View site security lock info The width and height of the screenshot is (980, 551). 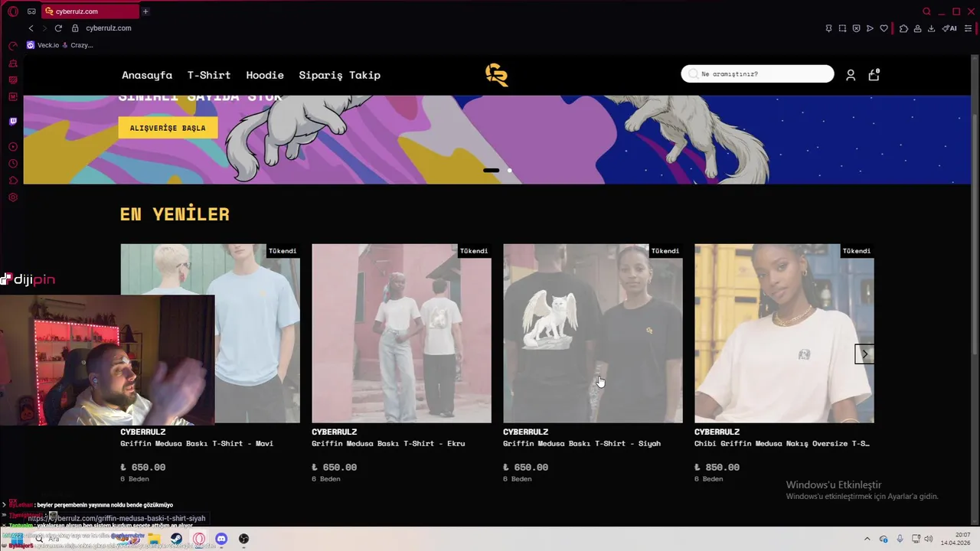pos(75,28)
